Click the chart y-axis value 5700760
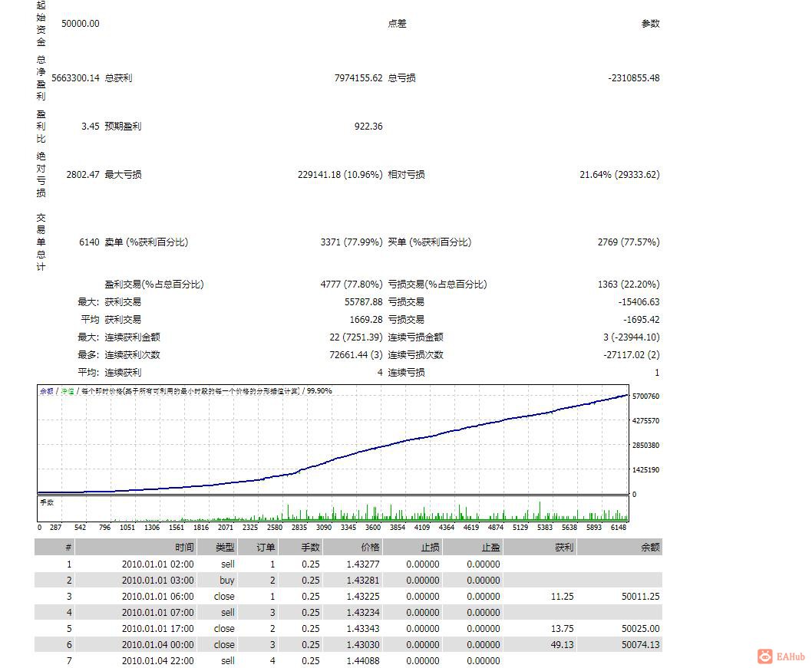Image resolution: width=812 pixels, height=668 pixels. [645, 397]
